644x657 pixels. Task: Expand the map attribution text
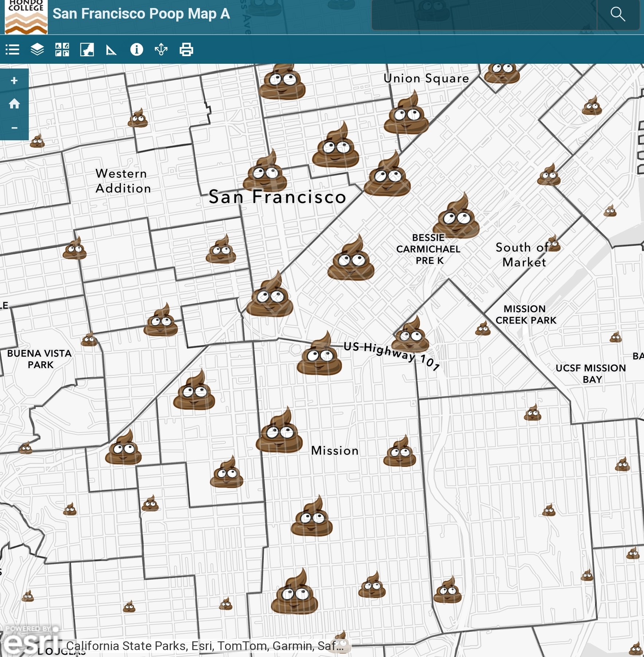205,646
